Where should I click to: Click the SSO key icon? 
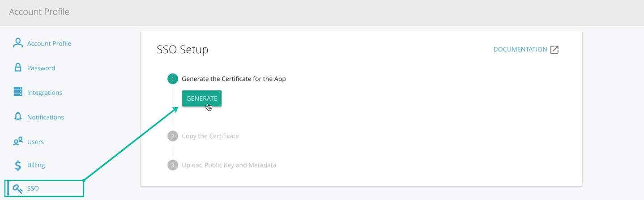[18, 188]
